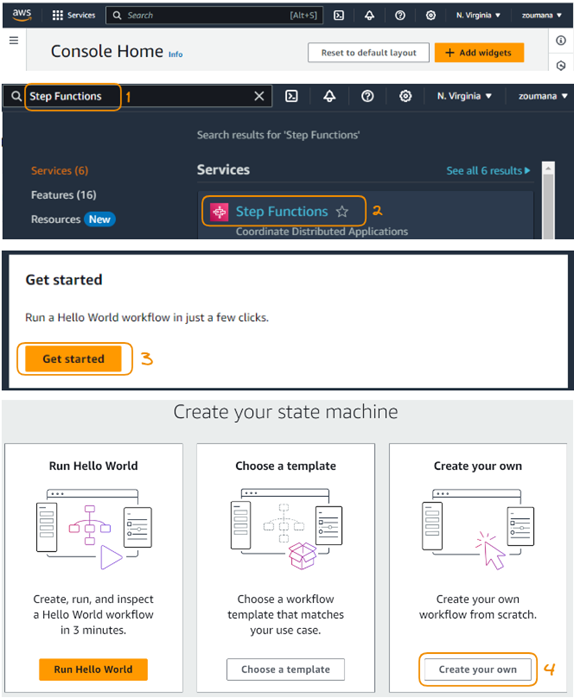575x699 pixels.
Task: Click See all 6 results link
Action: pos(489,171)
